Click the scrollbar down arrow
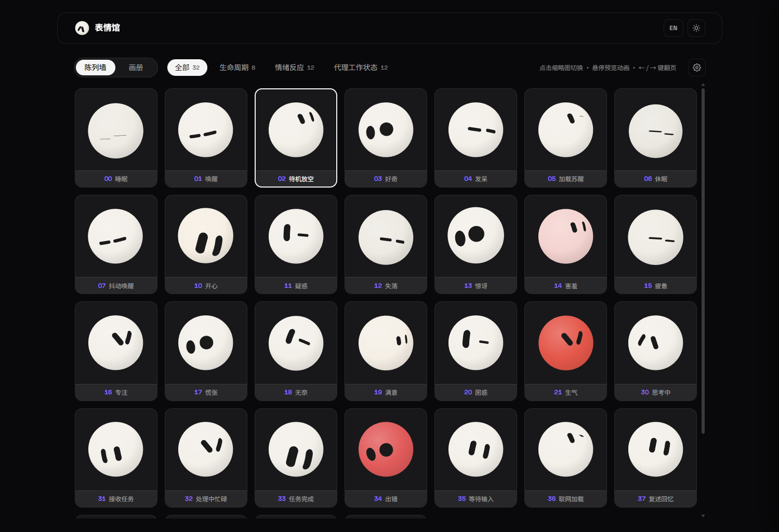 [703, 516]
